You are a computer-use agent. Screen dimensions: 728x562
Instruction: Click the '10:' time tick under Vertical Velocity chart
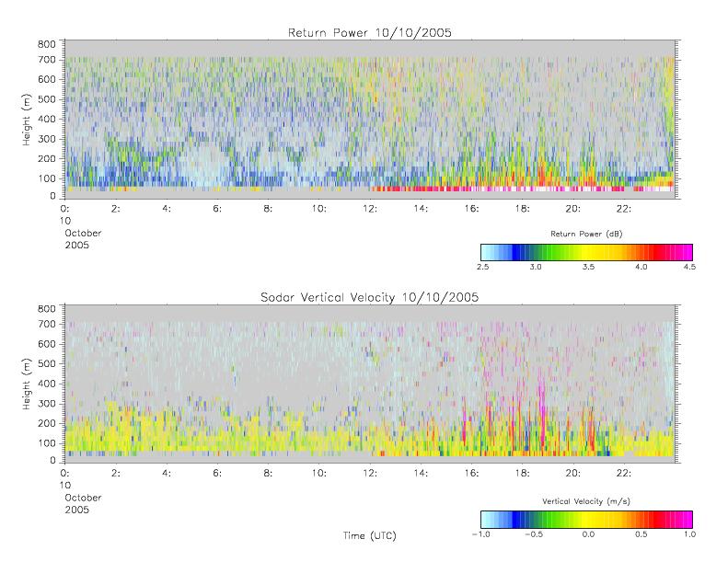click(x=319, y=474)
